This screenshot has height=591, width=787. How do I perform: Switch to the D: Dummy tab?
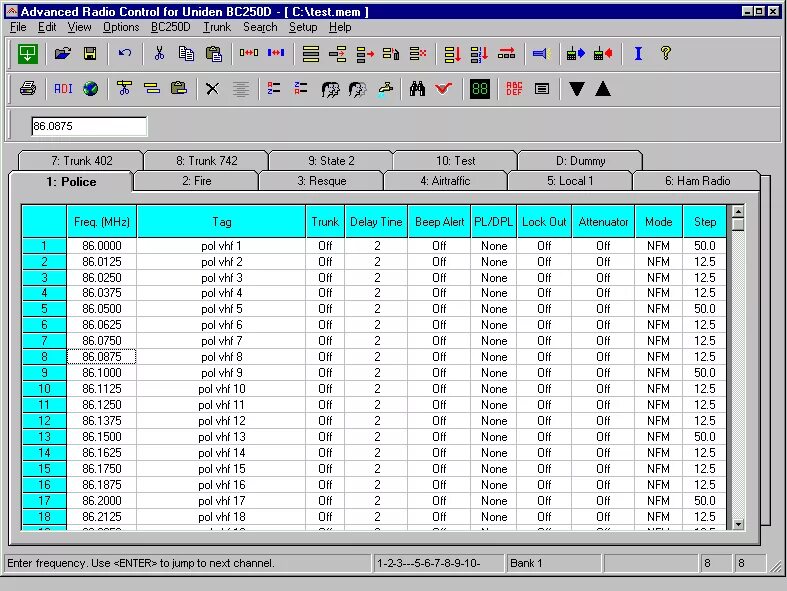580,161
